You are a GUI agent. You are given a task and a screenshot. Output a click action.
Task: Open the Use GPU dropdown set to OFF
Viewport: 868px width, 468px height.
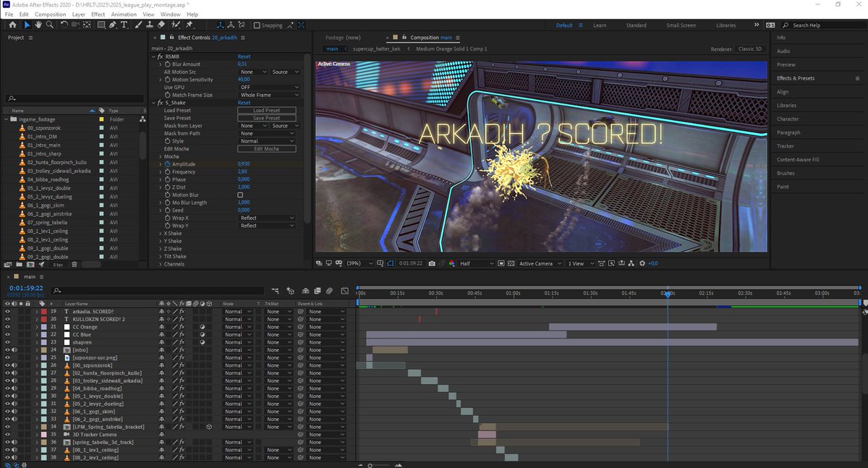coord(268,88)
